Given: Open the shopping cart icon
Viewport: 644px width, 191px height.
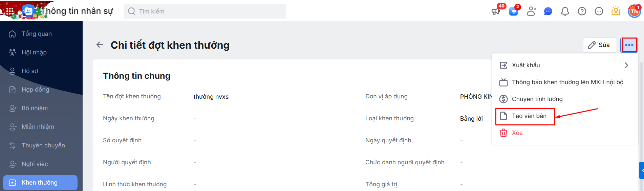Looking at the screenshot, I should pos(513,11).
